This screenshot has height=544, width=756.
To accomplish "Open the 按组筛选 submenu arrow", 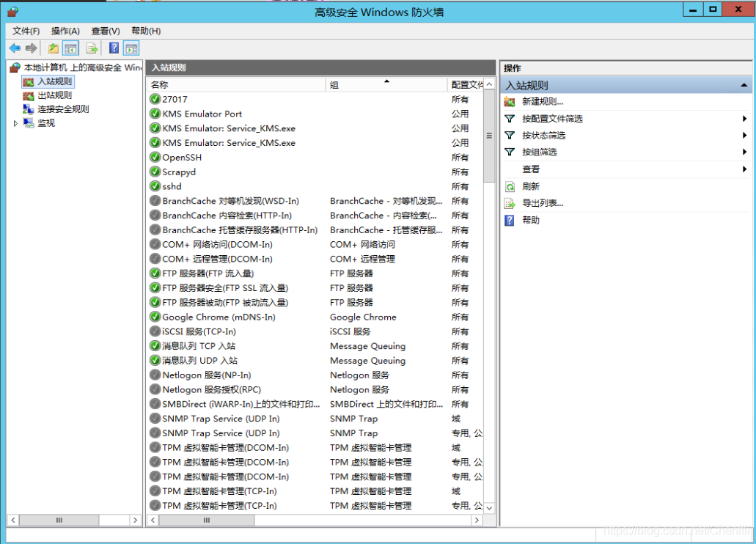I will [x=744, y=152].
